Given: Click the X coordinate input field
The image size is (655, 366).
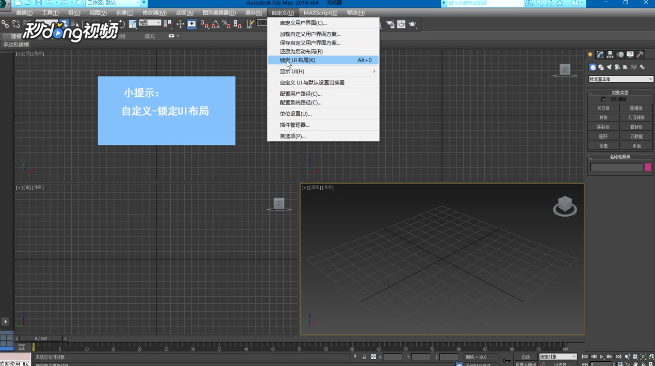Looking at the screenshot, I should pos(392,357).
